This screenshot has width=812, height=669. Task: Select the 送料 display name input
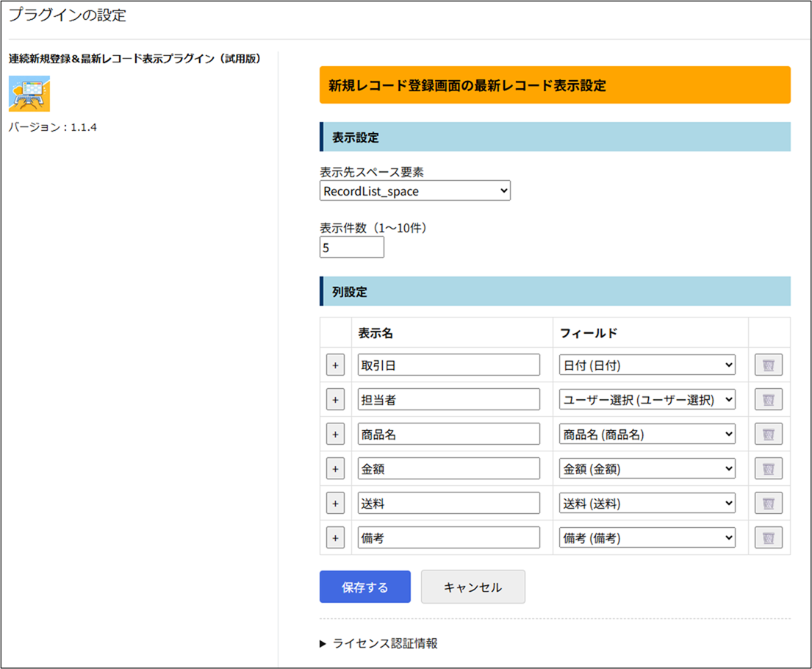pyautogui.click(x=448, y=503)
